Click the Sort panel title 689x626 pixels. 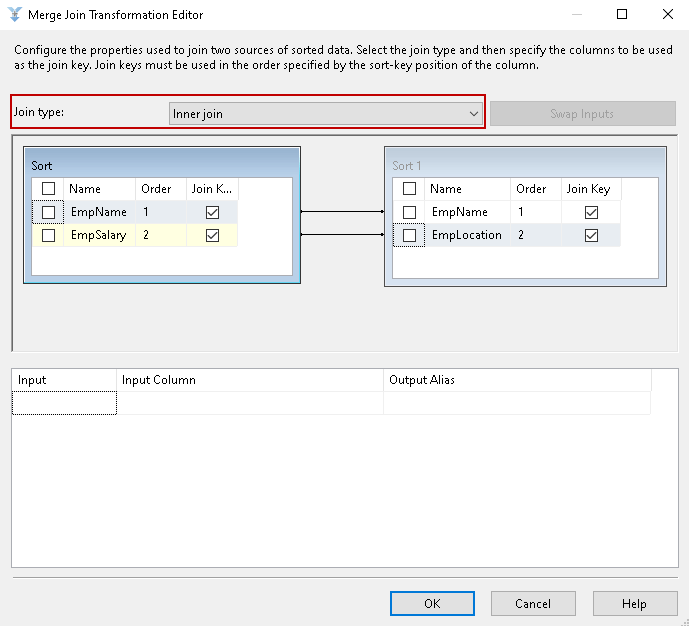pyautogui.click(x=42, y=166)
